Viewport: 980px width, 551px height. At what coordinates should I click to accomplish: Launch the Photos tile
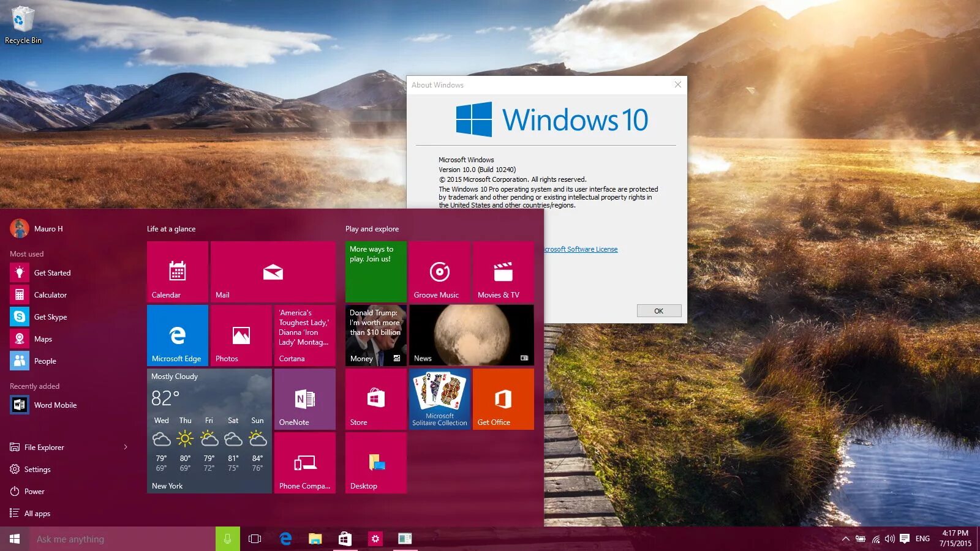click(x=241, y=335)
